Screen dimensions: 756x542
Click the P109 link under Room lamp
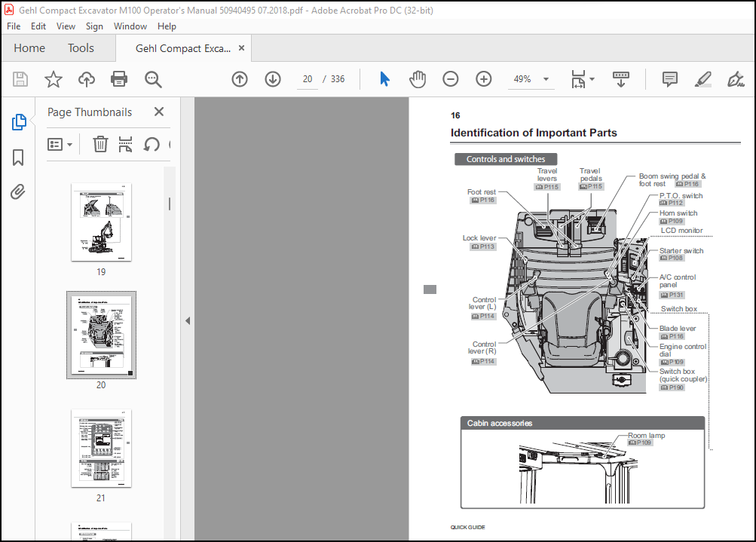click(640, 442)
